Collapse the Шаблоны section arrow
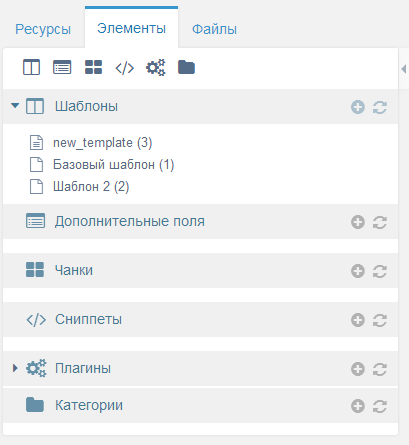The width and height of the screenshot is (409, 445). click(x=15, y=106)
